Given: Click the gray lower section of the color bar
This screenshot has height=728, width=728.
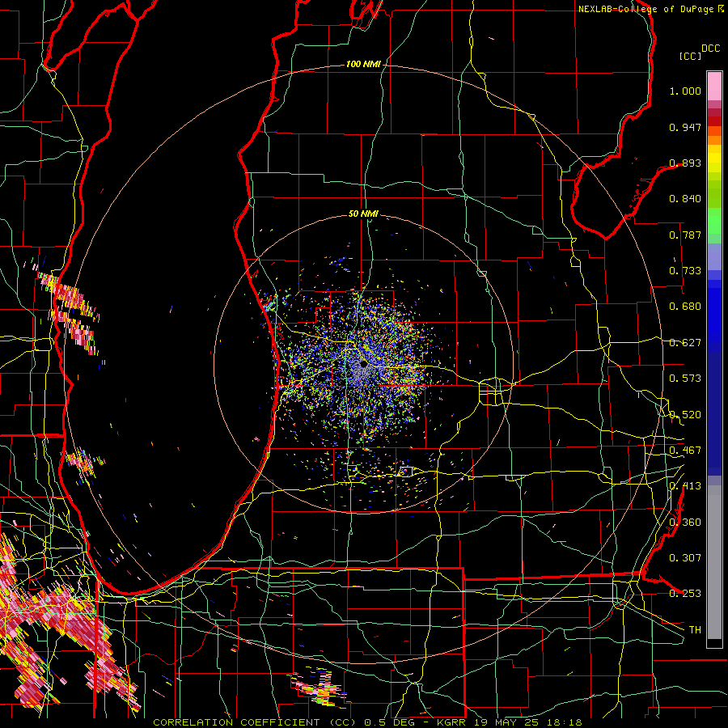Looking at the screenshot, I should [714, 562].
